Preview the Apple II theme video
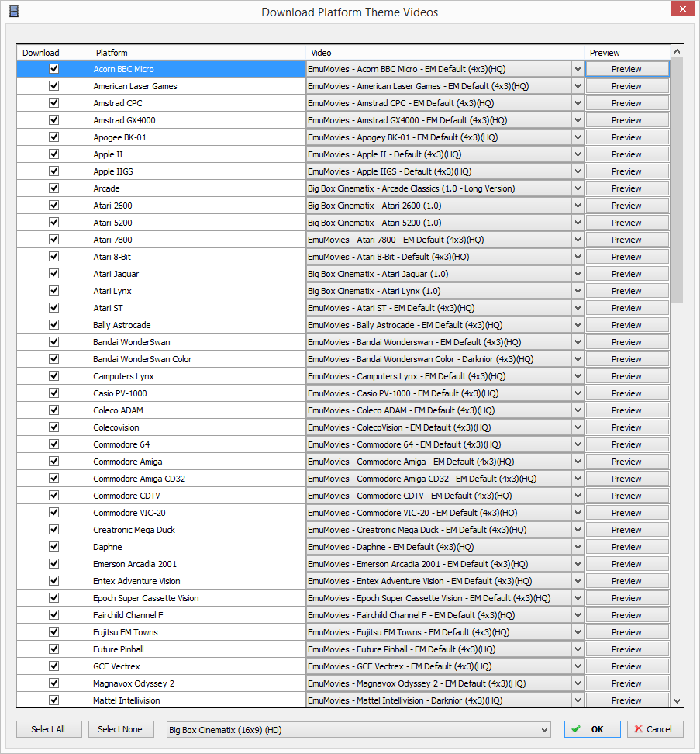700x754 pixels. 627,154
